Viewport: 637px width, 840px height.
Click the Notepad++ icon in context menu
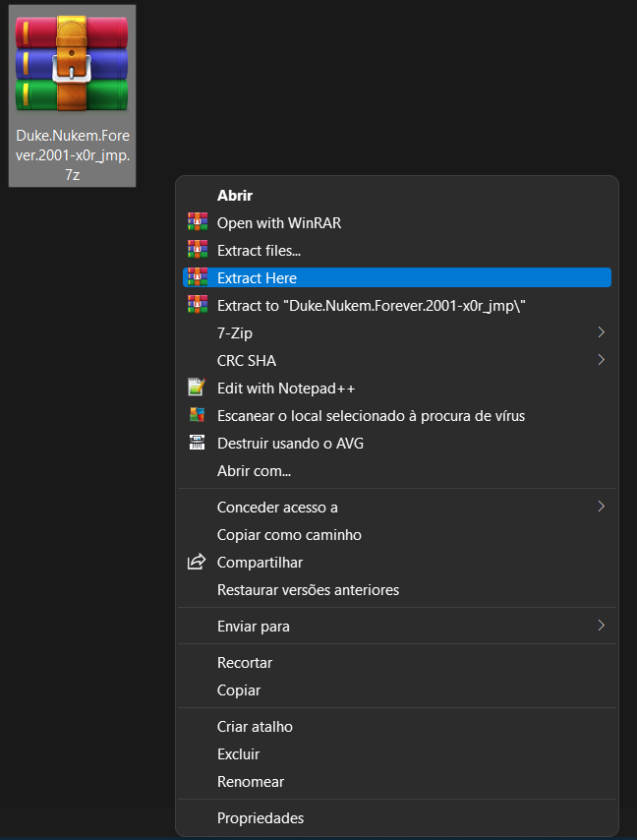pos(198,389)
